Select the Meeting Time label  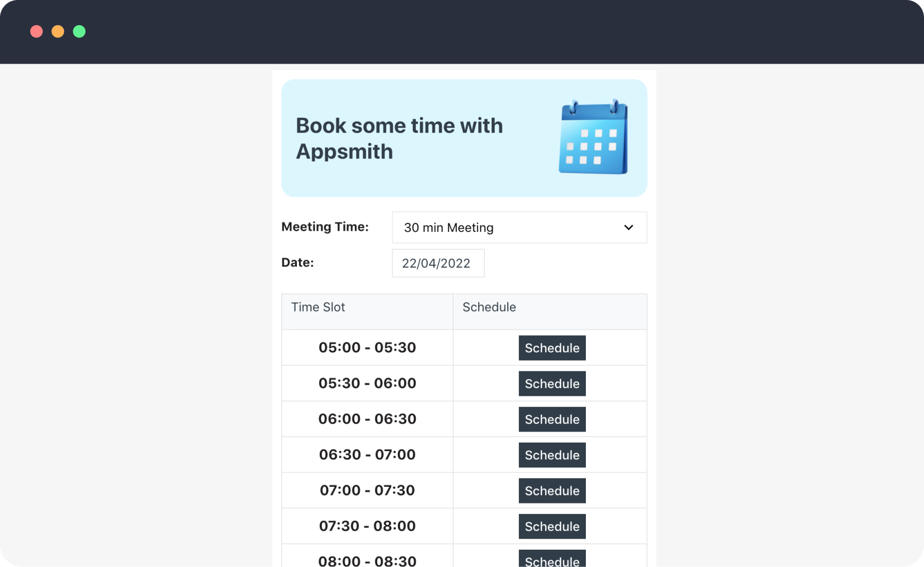click(x=325, y=227)
